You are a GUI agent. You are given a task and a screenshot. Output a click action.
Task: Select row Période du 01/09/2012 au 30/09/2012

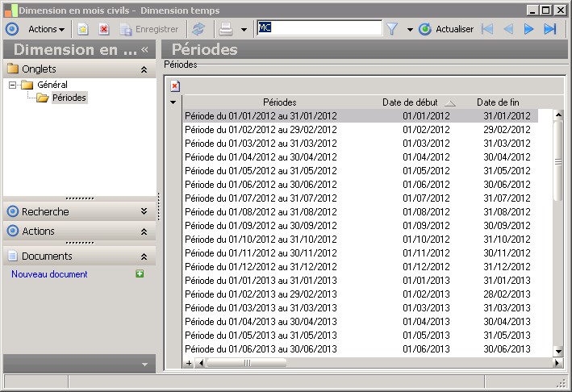click(360, 226)
